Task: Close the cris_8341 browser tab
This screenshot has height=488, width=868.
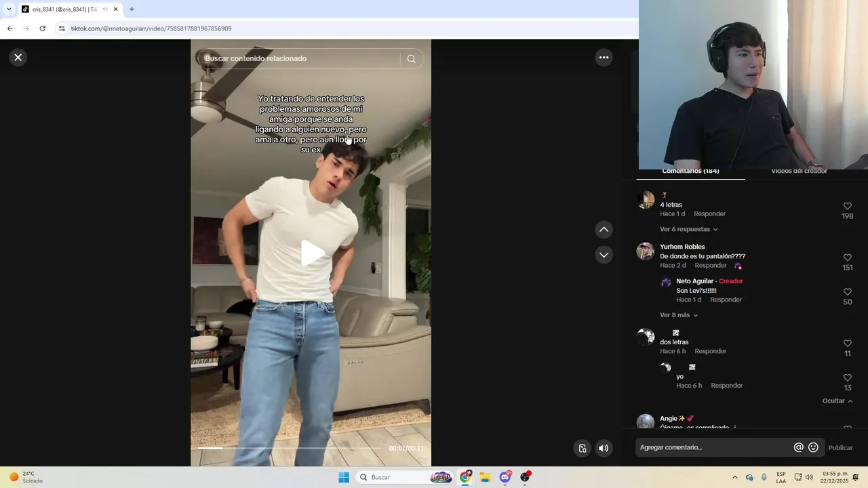Action: coord(115,9)
